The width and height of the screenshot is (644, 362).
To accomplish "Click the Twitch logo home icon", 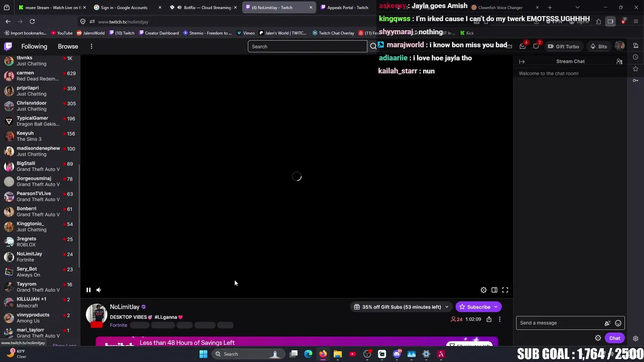I will click(8, 46).
